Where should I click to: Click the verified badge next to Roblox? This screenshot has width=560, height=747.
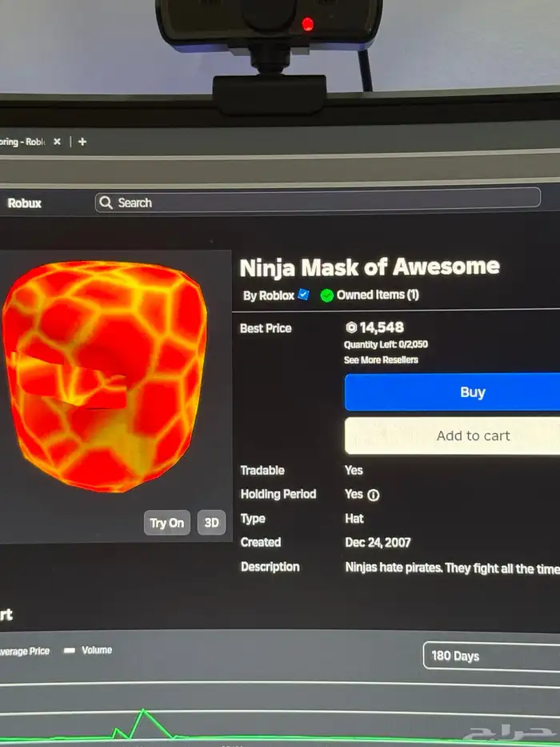(303, 295)
